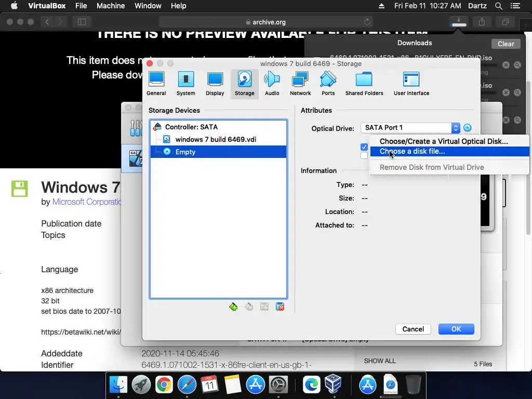The height and width of the screenshot is (399, 532).
Task: Select 'Choose a disk file...' menu item
Action: pos(449,151)
